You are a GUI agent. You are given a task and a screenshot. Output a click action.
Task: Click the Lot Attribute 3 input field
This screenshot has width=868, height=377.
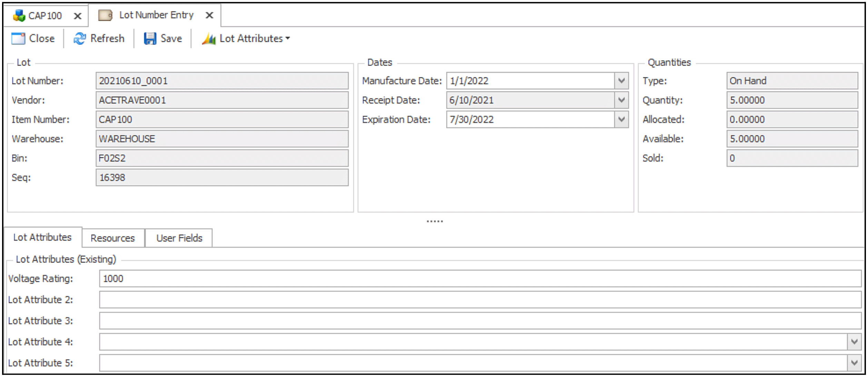coord(480,321)
